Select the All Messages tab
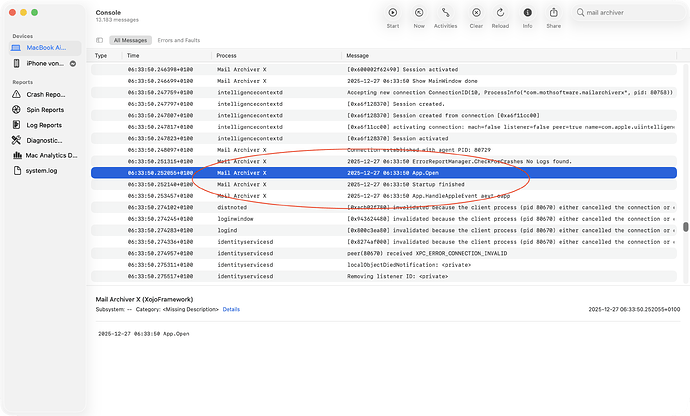Viewport: 690px width, 416px height. click(x=130, y=40)
